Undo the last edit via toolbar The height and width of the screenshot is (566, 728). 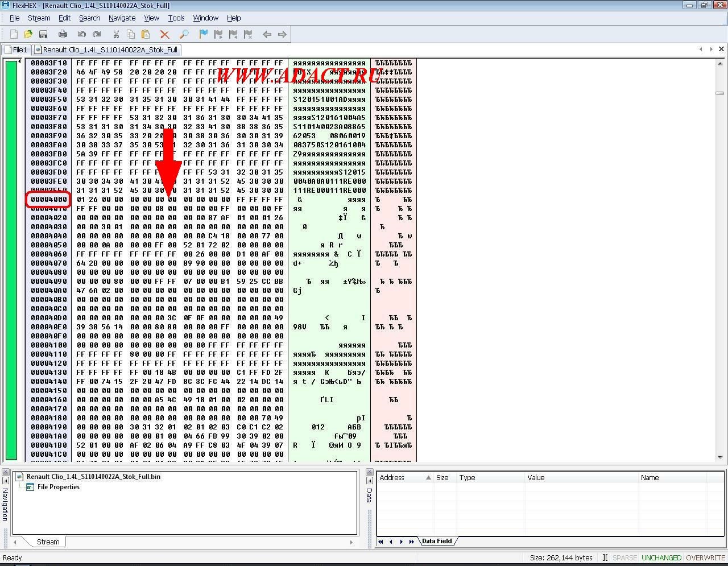(x=82, y=35)
